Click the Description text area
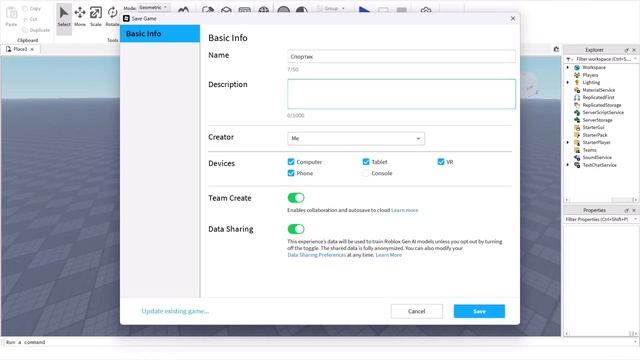The width and height of the screenshot is (640, 360). point(401,94)
